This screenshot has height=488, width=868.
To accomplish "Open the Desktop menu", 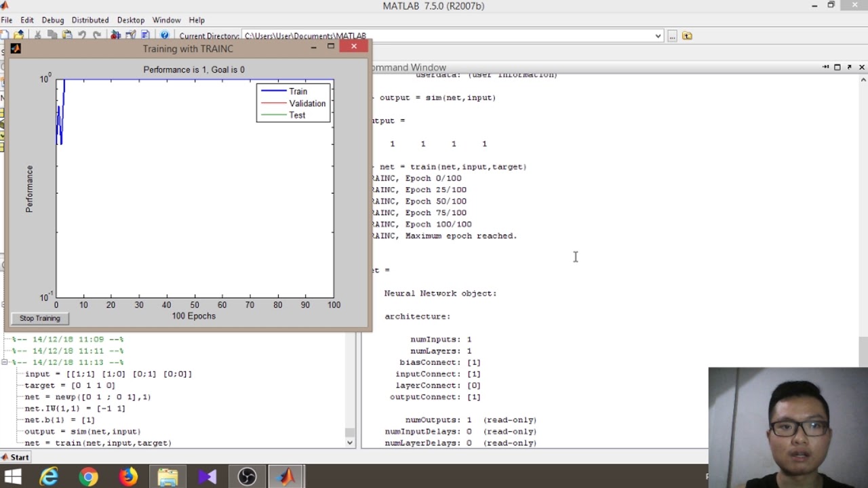I will pyautogui.click(x=130, y=20).
